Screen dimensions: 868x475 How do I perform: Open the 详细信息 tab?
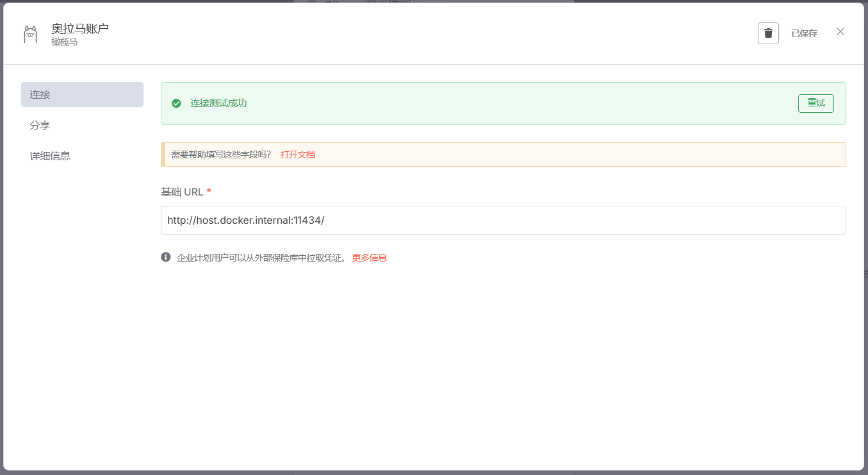[82, 156]
